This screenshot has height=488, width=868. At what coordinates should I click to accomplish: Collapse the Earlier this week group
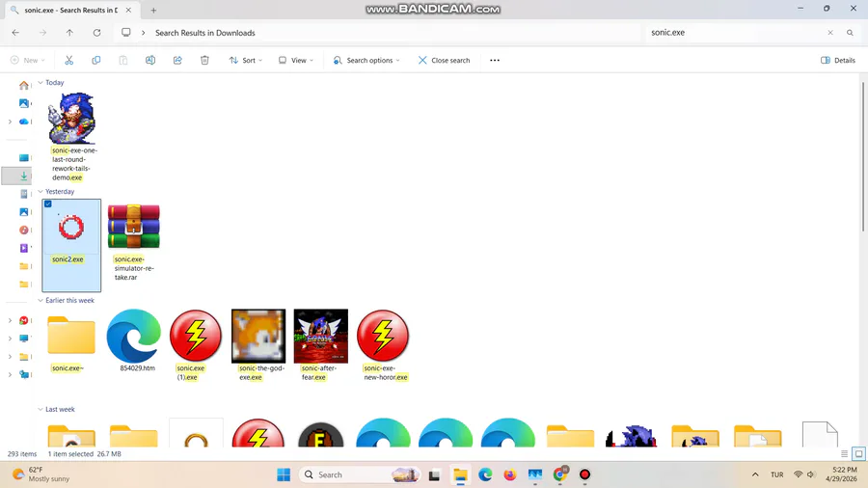pos(41,301)
